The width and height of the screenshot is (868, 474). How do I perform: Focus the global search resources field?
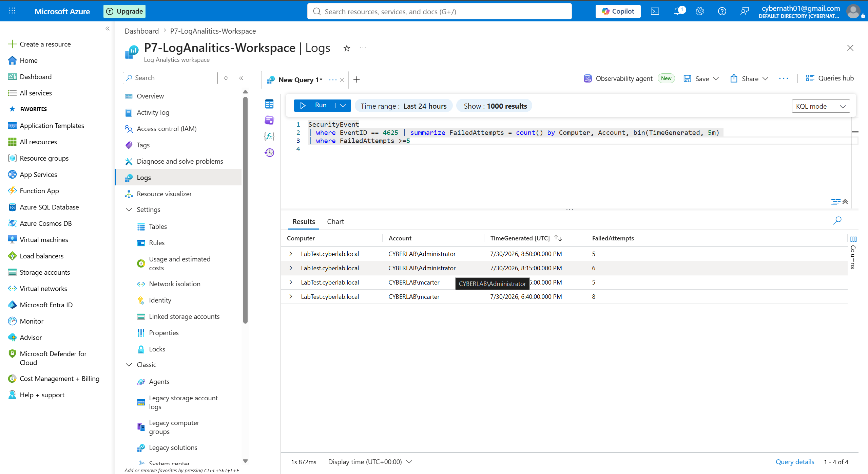click(439, 11)
